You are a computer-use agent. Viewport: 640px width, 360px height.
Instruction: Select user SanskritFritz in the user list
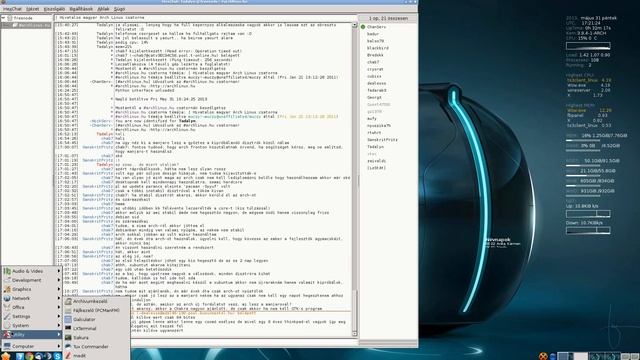382,140
